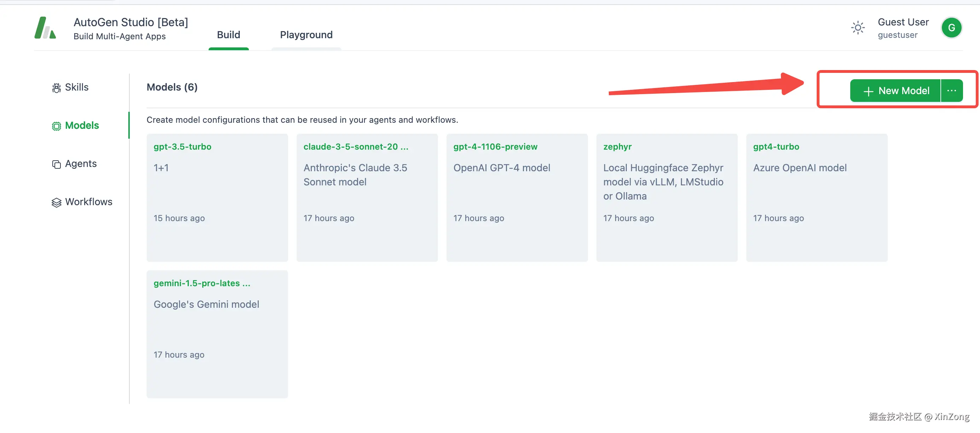
Task: Click the Agents sidebar icon
Action: coord(56,164)
